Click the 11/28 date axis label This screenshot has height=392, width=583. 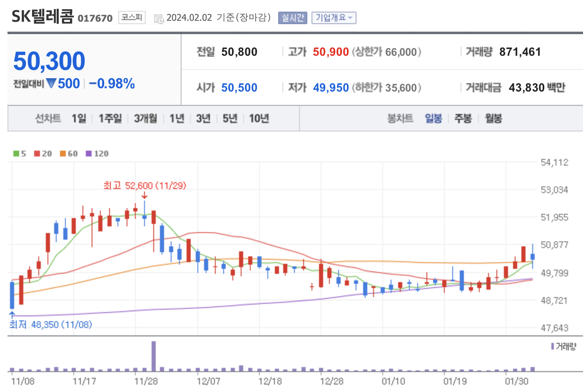click(146, 381)
